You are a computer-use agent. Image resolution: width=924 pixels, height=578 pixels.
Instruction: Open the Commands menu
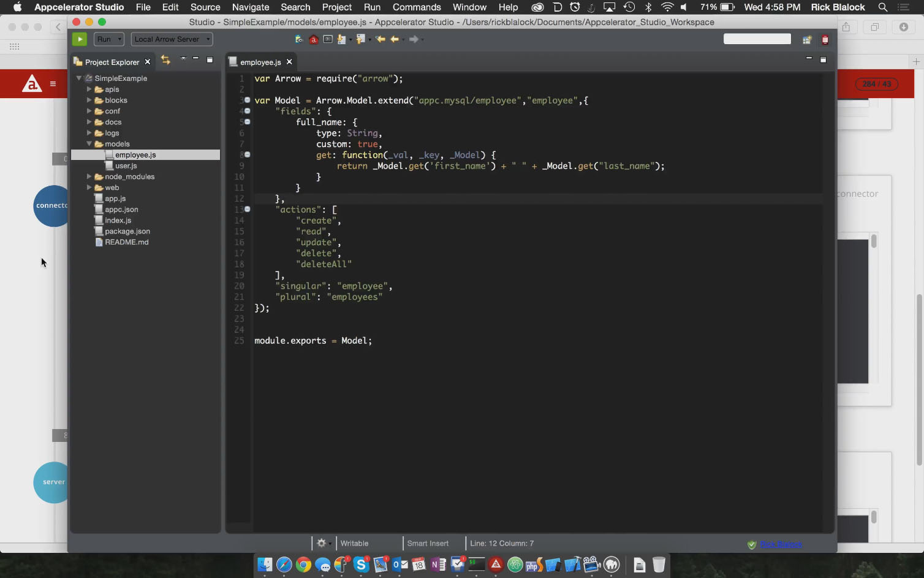pos(417,7)
